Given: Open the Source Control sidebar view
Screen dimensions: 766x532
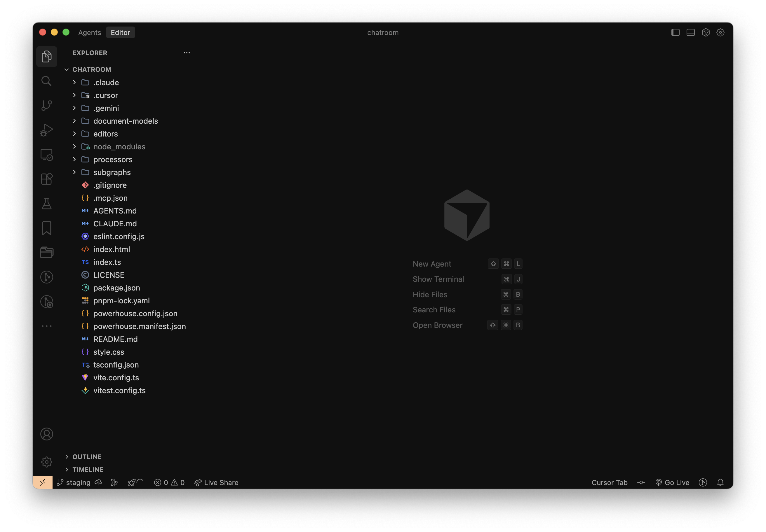Looking at the screenshot, I should point(46,105).
